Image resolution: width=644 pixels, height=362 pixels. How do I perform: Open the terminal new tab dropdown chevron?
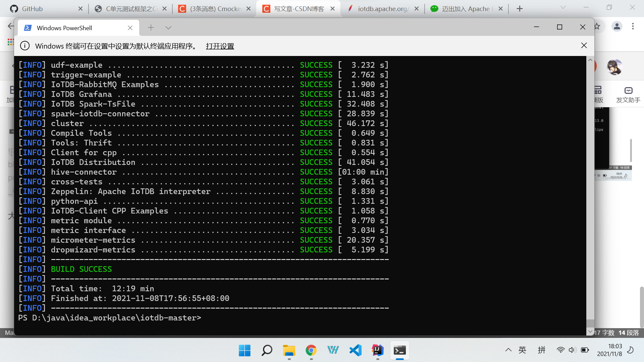pos(168,27)
